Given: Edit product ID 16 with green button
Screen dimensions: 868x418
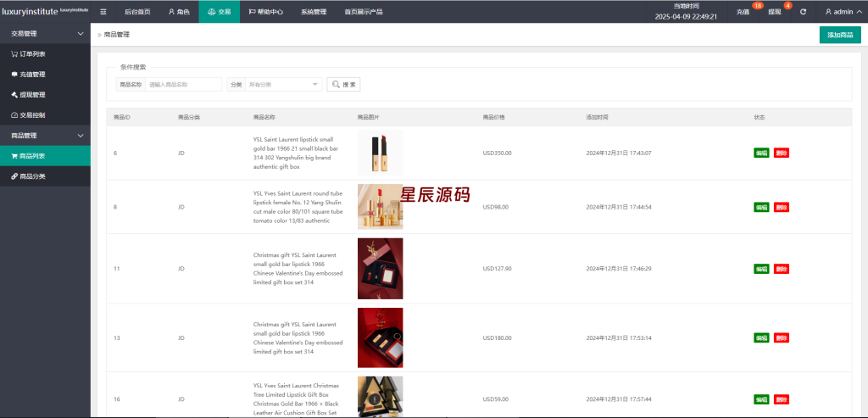Looking at the screenshot, I should pos(761,399).
